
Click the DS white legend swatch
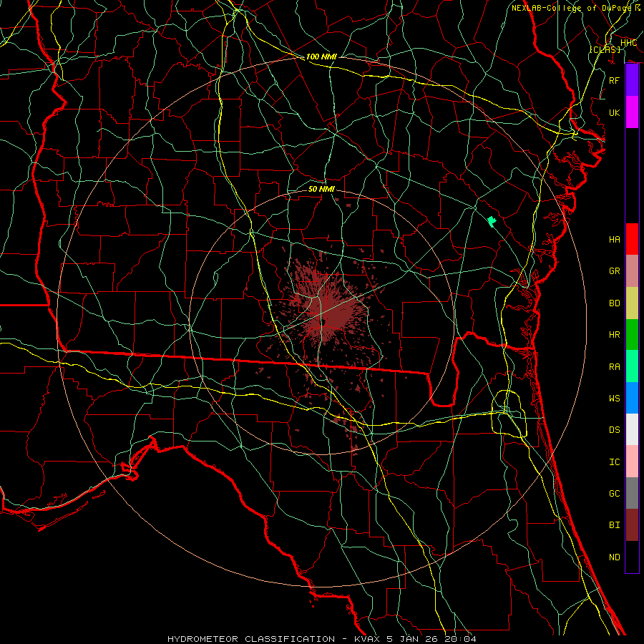pyautogui.click(x=632, y=429)
